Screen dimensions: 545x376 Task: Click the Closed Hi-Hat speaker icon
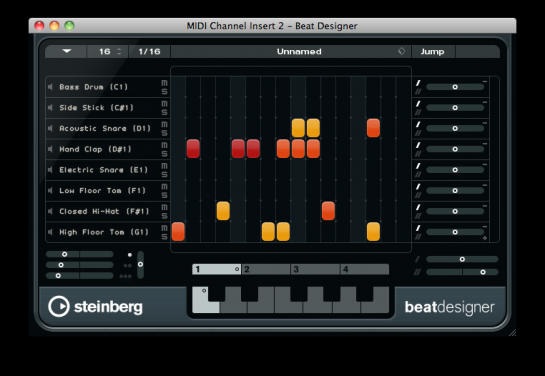(50, 211)
